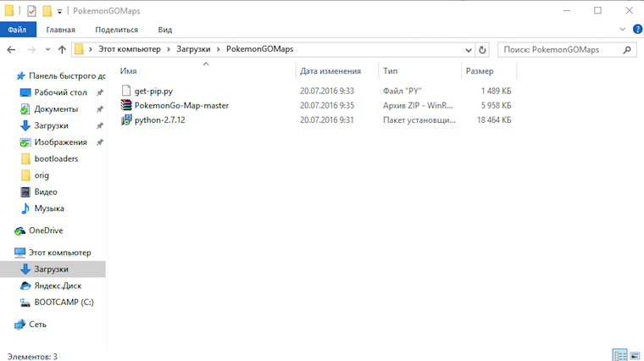644x361 pixels.
Task: Switch to details view layout
Action: [619, 355]
